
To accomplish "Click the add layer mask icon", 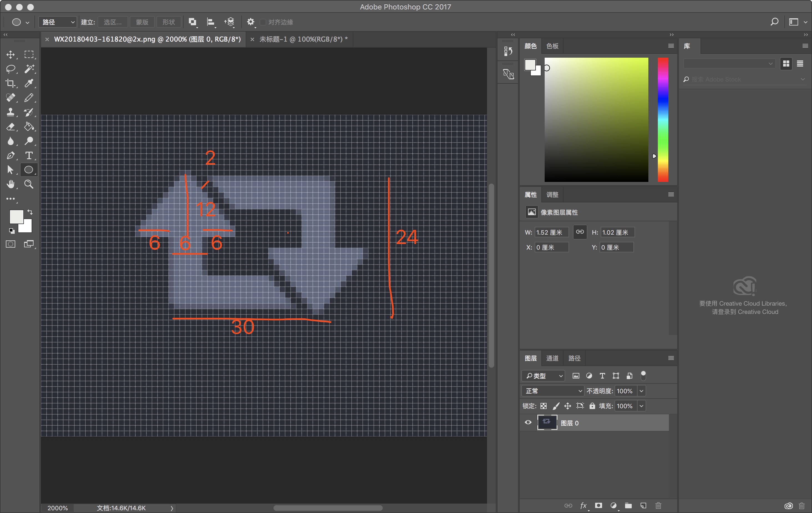I will click(598, 505).
